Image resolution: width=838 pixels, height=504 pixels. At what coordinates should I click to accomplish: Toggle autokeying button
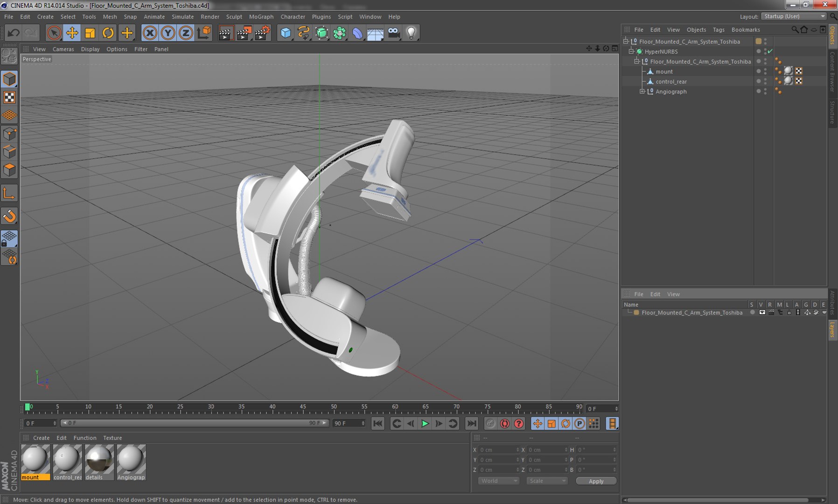[504, 424]
